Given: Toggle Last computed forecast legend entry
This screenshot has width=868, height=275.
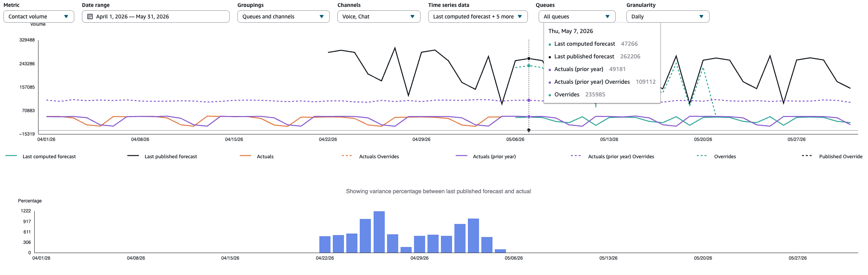Looking at the screenshot, I should pyautogui.click(x=41, y=156).
